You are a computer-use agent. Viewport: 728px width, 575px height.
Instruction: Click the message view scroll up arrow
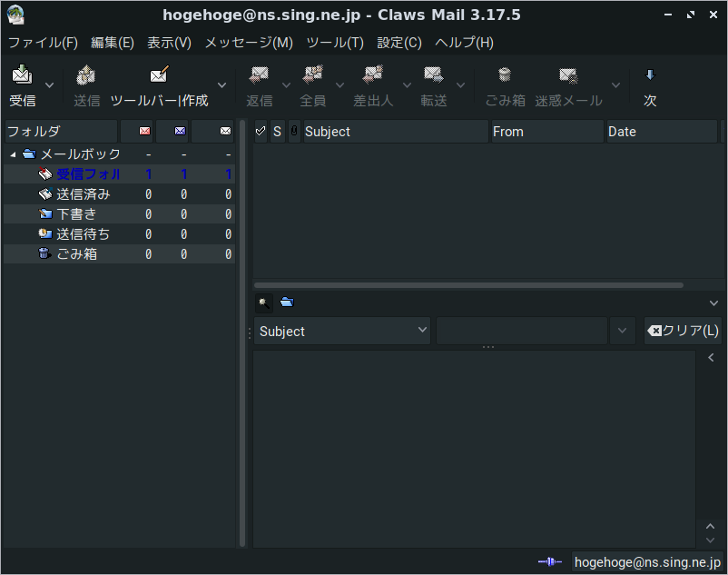[710, 526]
